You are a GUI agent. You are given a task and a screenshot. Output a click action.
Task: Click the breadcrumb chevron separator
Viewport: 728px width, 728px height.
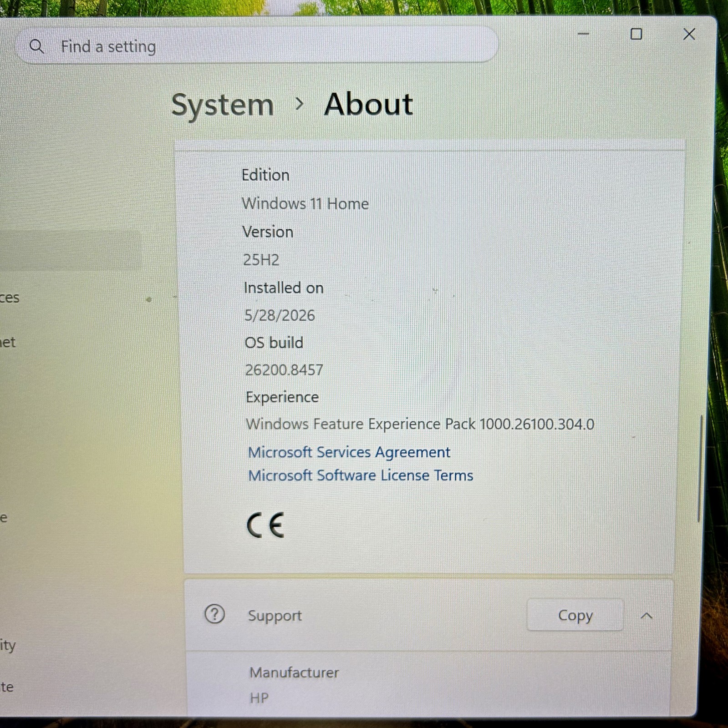click(299, 104)
